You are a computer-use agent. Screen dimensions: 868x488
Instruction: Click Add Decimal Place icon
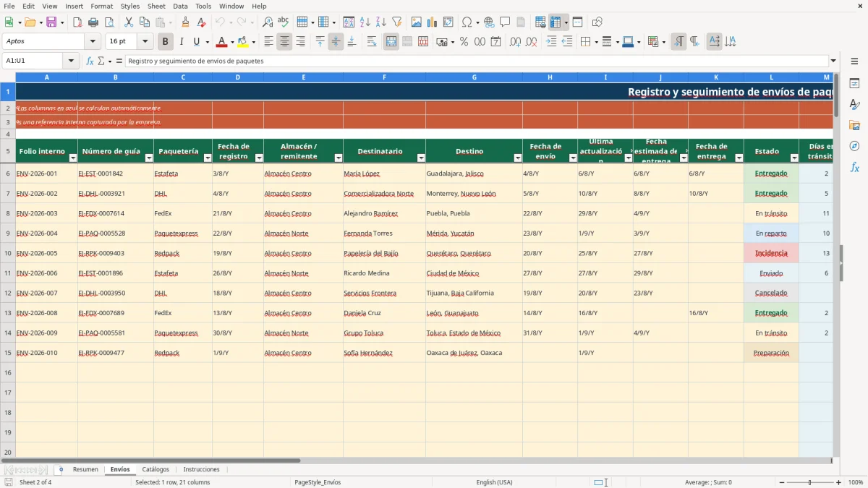tap(516, 42)
